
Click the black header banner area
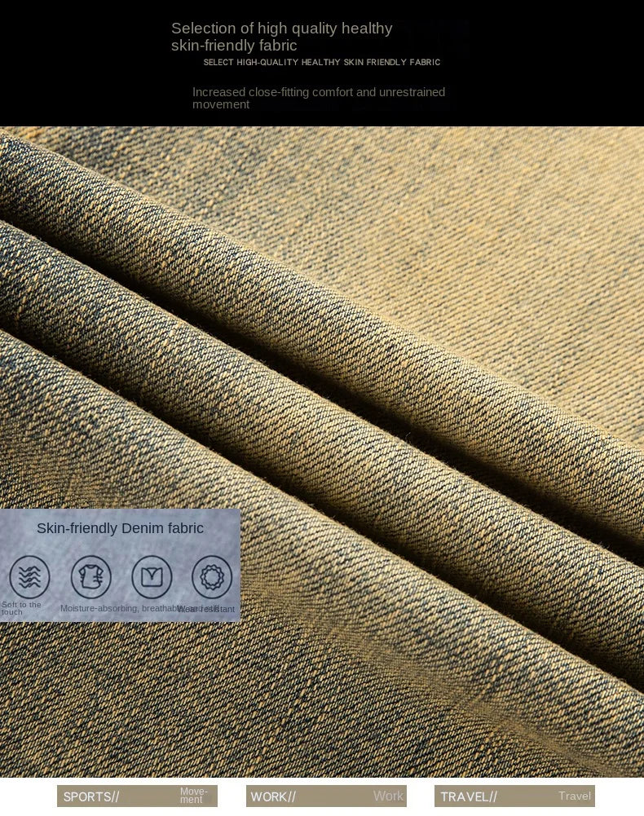tap(322, 63)
